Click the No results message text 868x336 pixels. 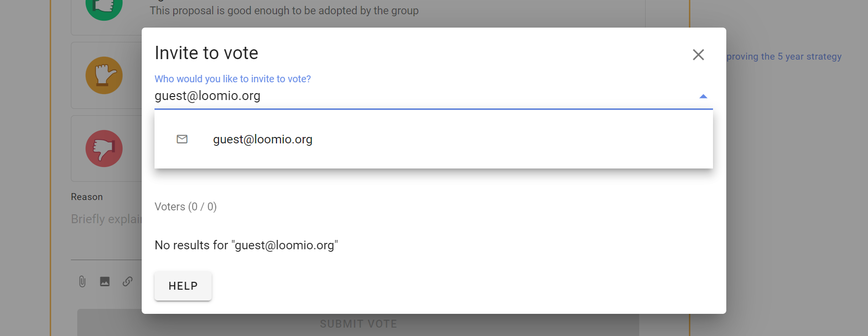246,245
